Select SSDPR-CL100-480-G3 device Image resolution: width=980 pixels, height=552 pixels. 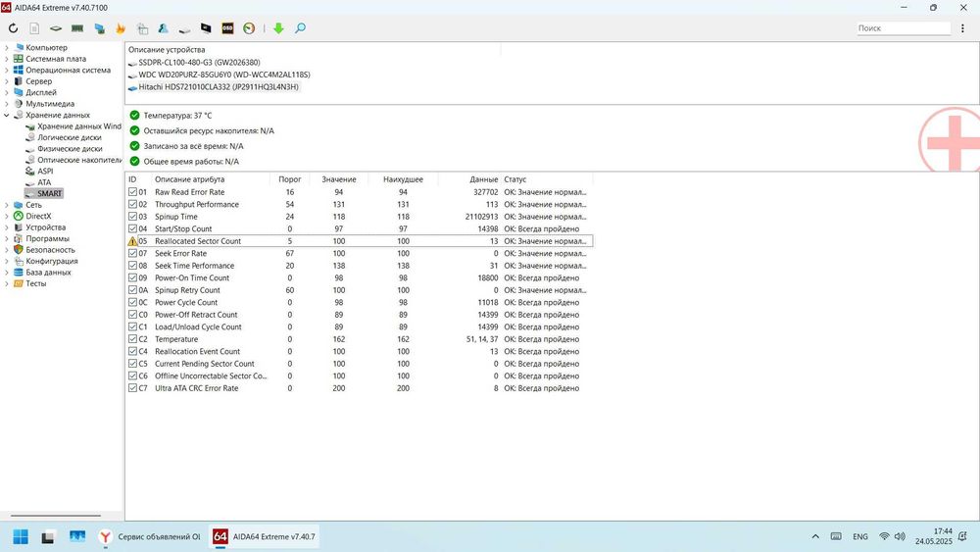pos(199,63)
